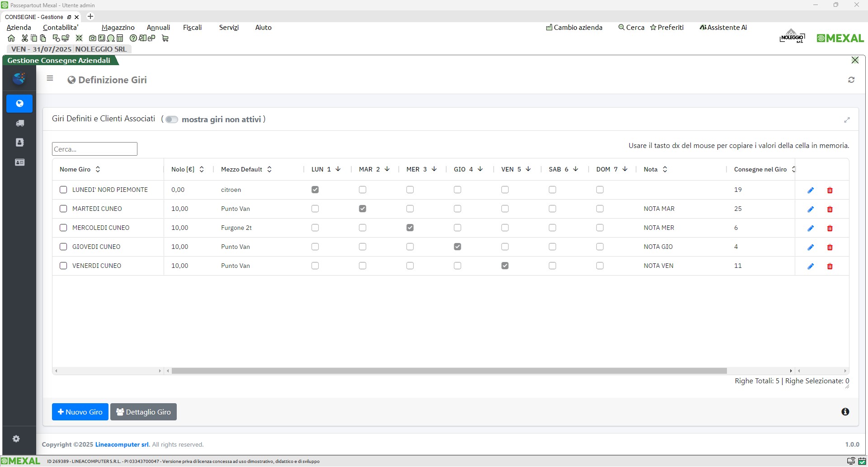Uncheck the LUN box for LUNEDI' NORD PIEMONTE
This screenshot has height=467, width=868.
(315, 190)
